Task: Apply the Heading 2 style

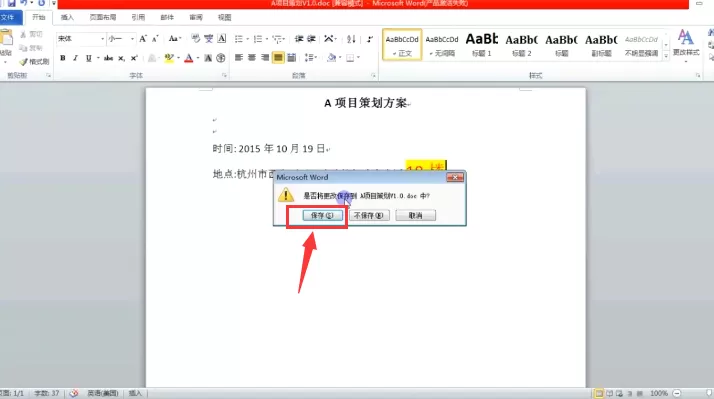Action: (521, 45)
